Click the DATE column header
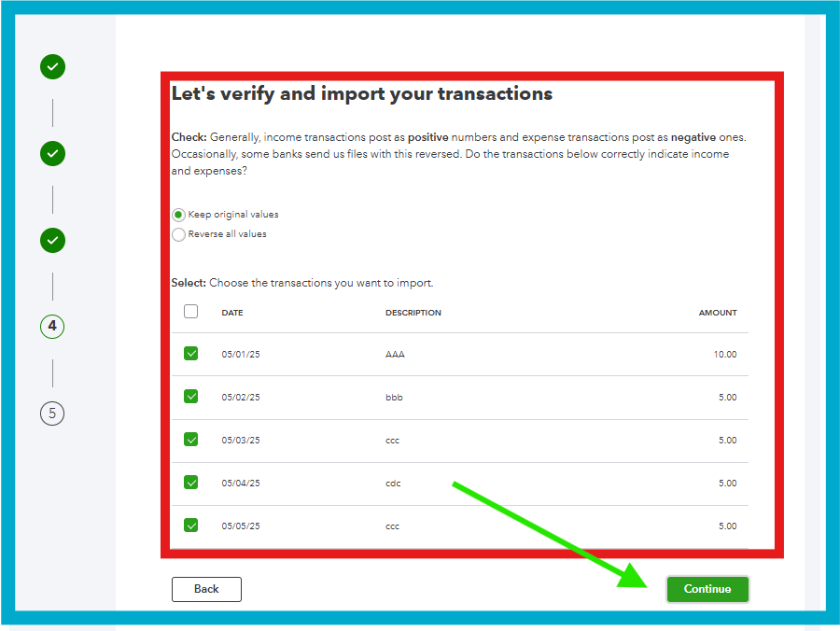 pos(232,313)
